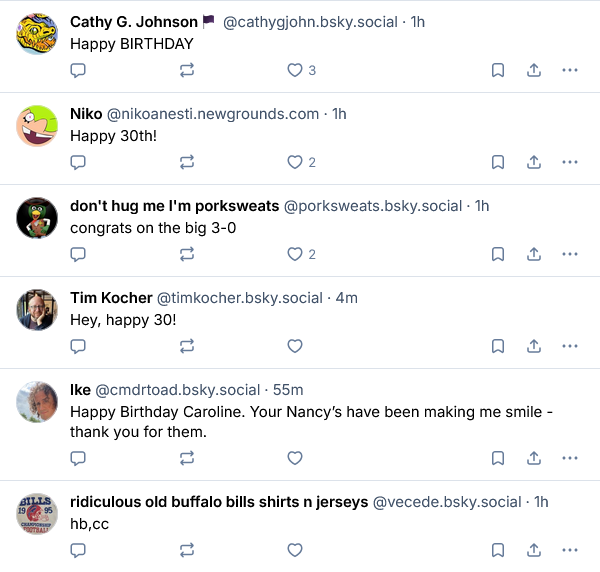Open Cathy G. Johnson's profile name link

[133, 22]
